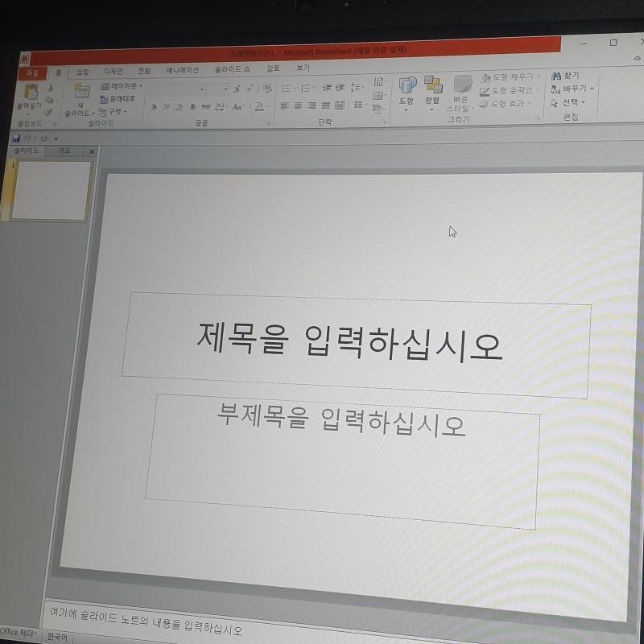Click the decrease font size icon
The image size is (644, 644).
click(250, 89)
